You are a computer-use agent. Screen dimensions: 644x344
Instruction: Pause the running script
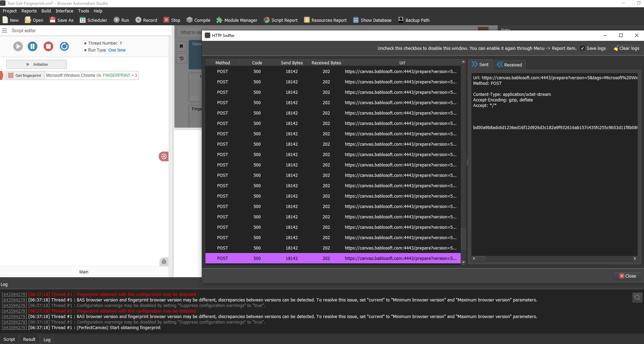pyautogui.click(x=33, y=46)
